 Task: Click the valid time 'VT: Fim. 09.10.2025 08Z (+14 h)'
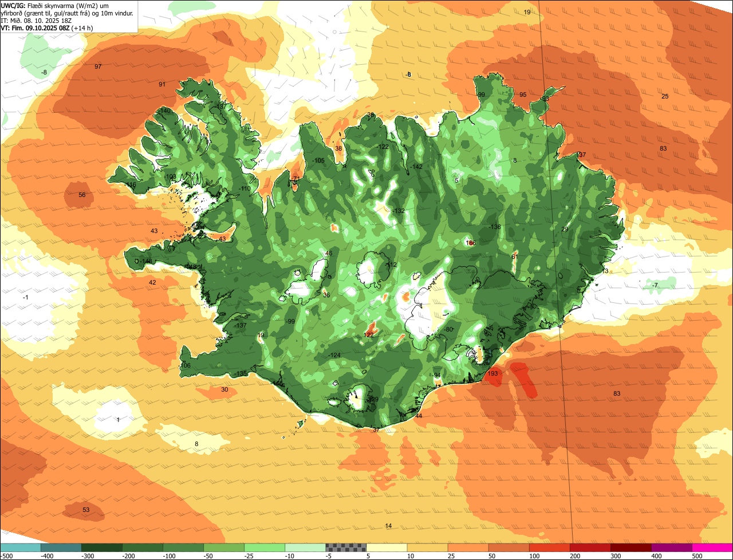pyautogui.click(x=47, y=27)
